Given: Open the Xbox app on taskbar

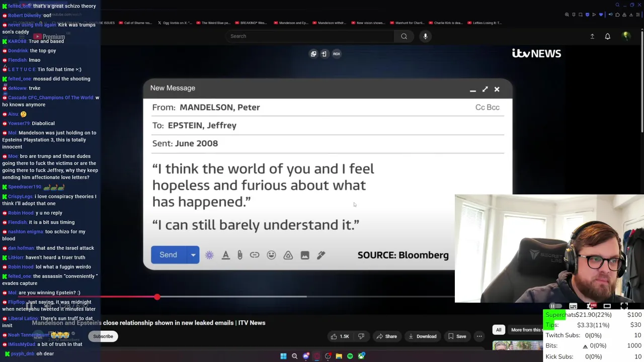Looking at the screenshot, I should 361,356.
